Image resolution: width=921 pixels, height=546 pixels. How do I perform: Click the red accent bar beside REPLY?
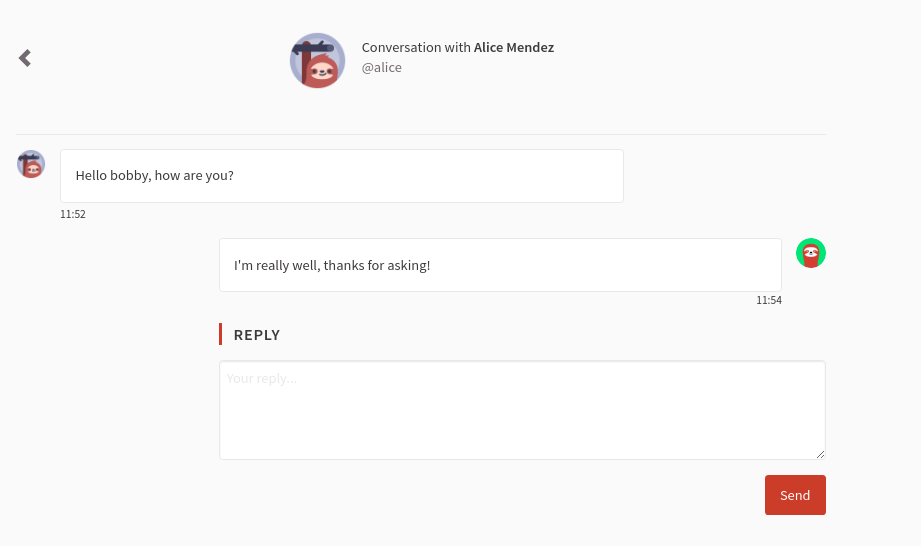click(221, 334)
